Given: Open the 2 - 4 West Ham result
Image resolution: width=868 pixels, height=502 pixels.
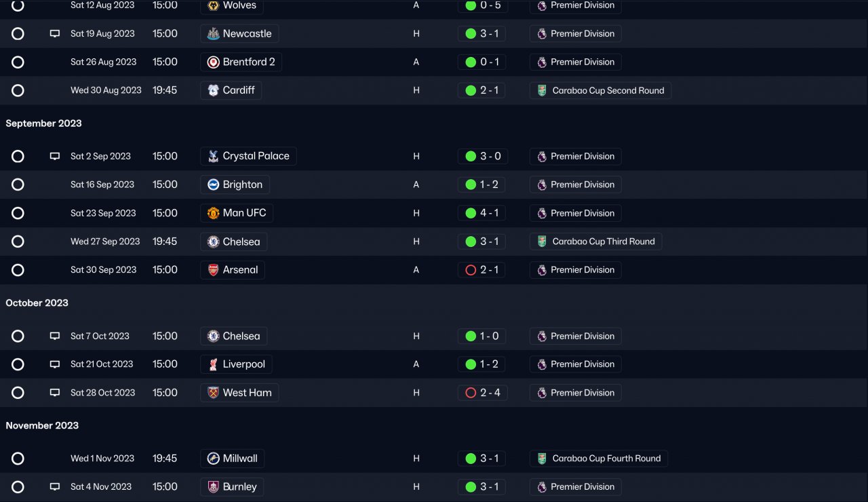Looking at the screenshot, I should (x=489, y=393).
